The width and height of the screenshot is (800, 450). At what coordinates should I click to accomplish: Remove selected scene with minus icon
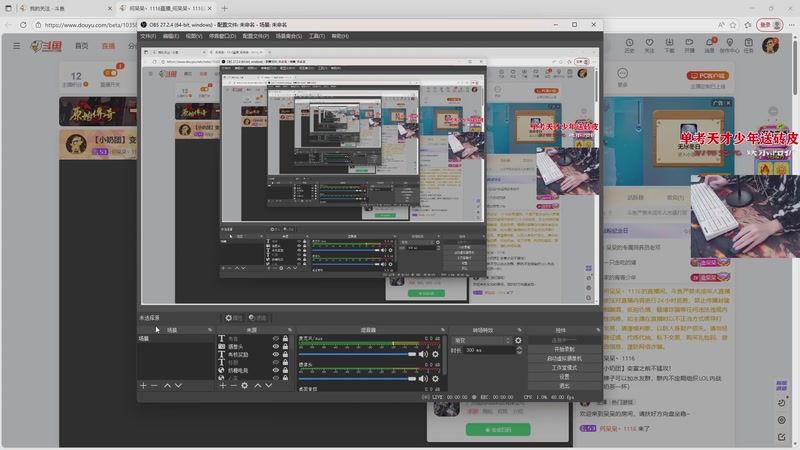[x=154, y=386]
